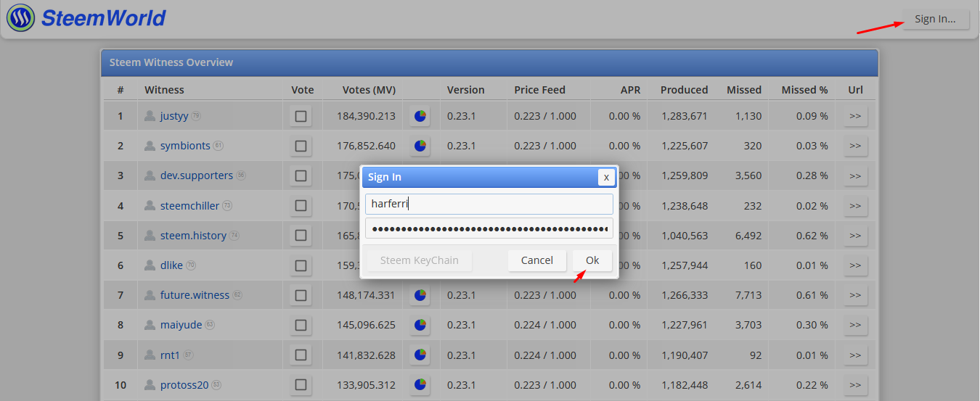
Task: Open the >> Url button for maiyude
Action: 855,325
